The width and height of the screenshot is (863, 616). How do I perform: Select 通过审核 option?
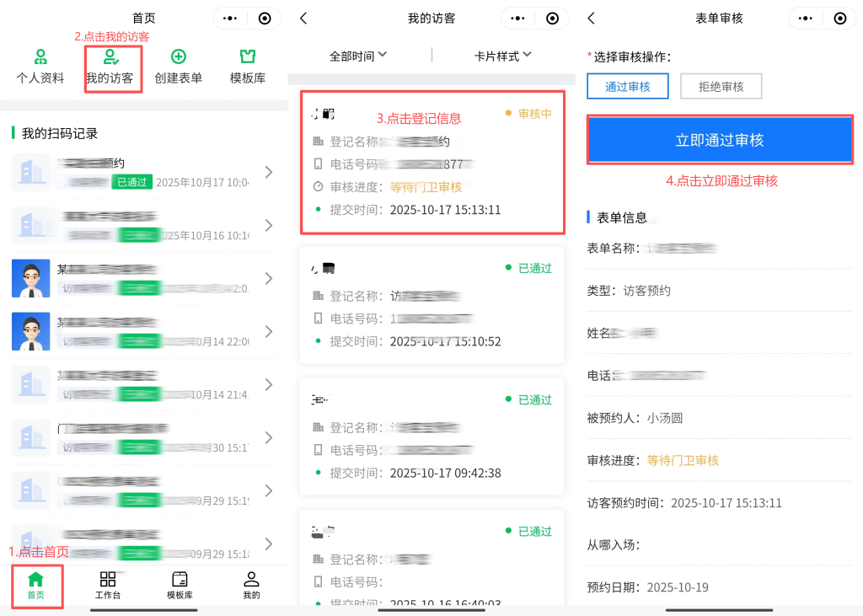pyautogui.click(x=628, y=87)
